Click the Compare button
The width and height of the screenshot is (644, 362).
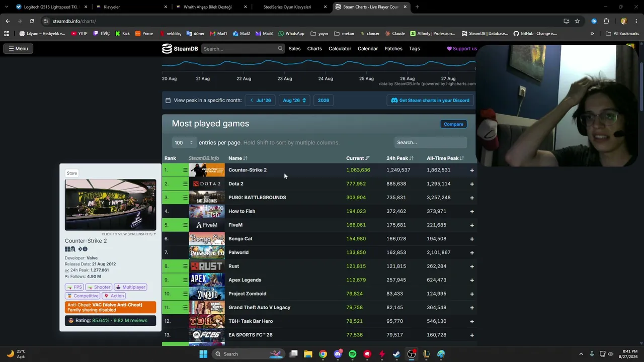453,124
